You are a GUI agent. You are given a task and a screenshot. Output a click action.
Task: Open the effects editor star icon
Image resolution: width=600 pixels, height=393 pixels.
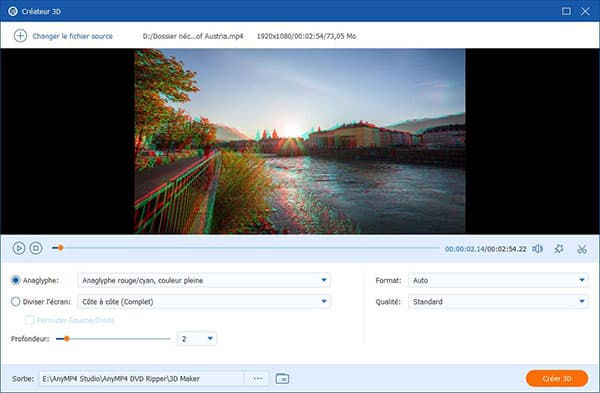[559, 249]
